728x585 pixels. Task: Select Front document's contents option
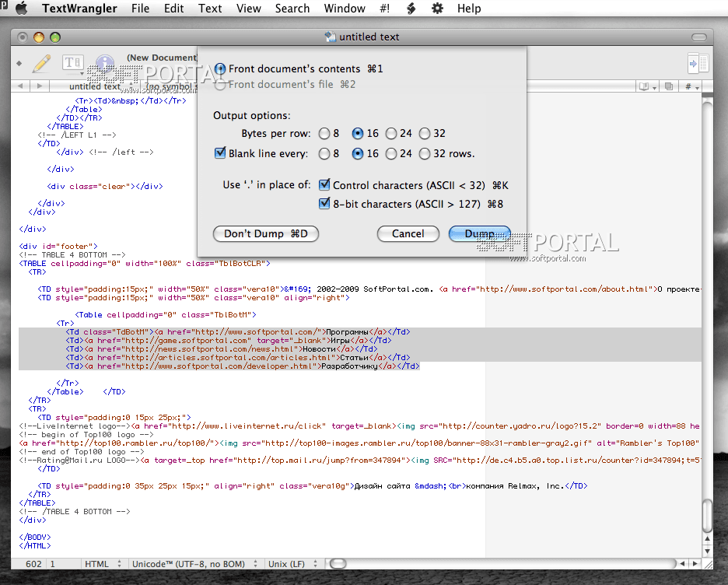point(220,68)
